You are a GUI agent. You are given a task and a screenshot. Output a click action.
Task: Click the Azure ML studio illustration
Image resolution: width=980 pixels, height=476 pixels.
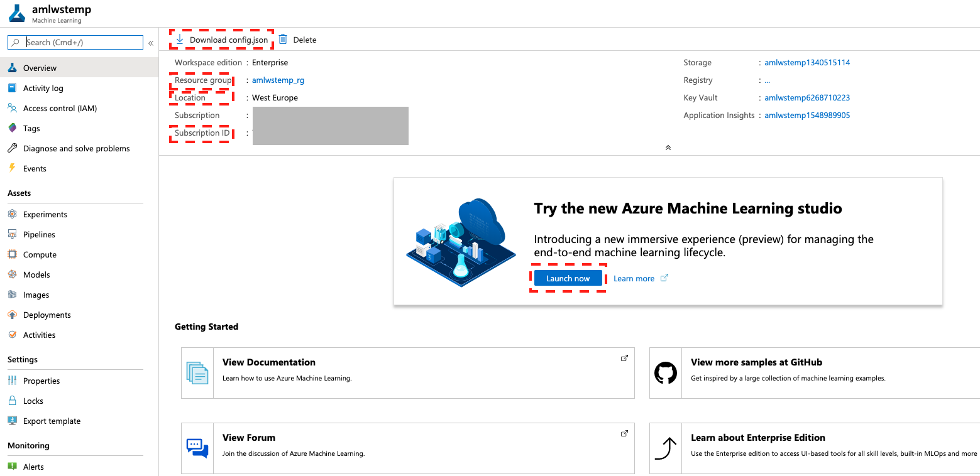click(x=461, y=242)
